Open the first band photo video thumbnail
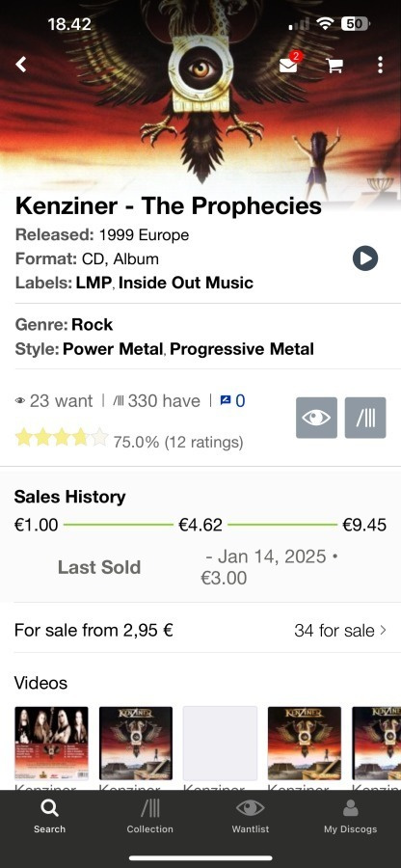The height and width of the screenshot is (868, 401). [51, 743]
